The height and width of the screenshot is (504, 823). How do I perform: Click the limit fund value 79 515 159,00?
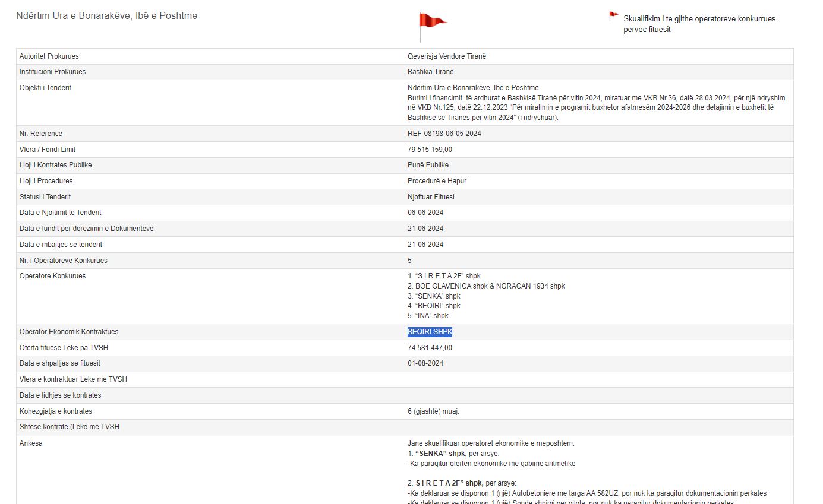(x=430, y=150)
